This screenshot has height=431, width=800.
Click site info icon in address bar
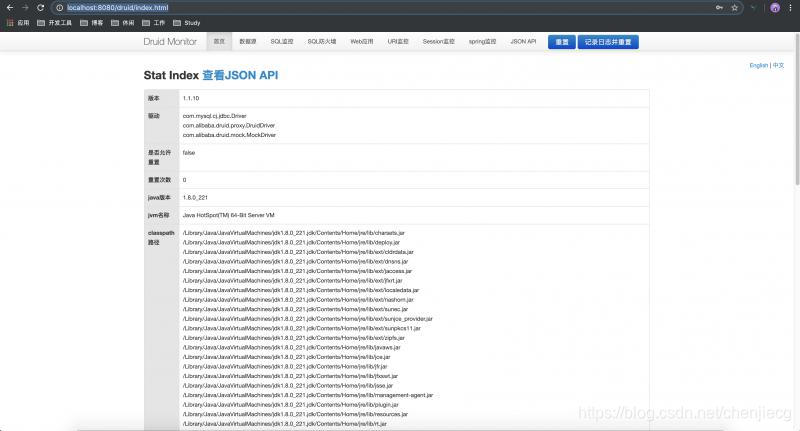click(x=59, y=8)
